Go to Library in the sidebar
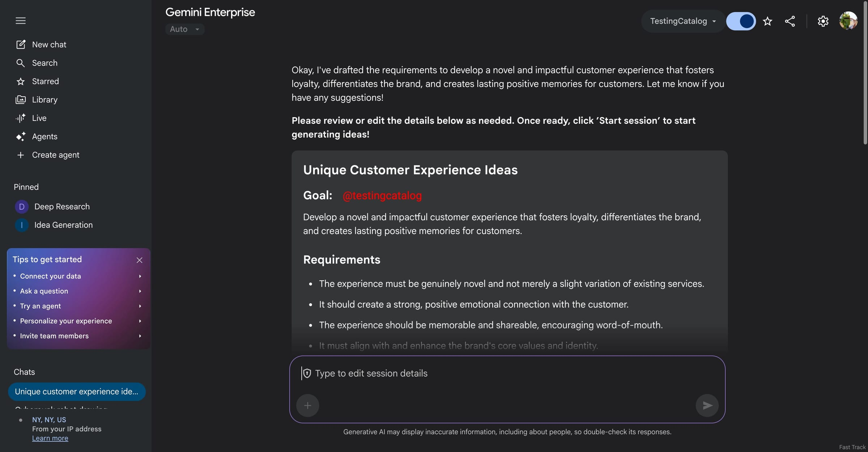This screenshot has width=868, height=452. click(x=44, y=100)
